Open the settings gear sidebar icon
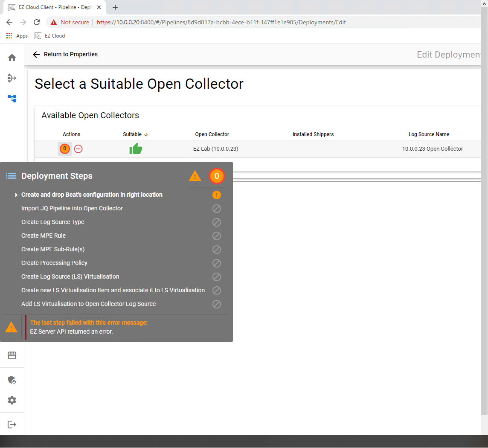 [x=12, y=400]
